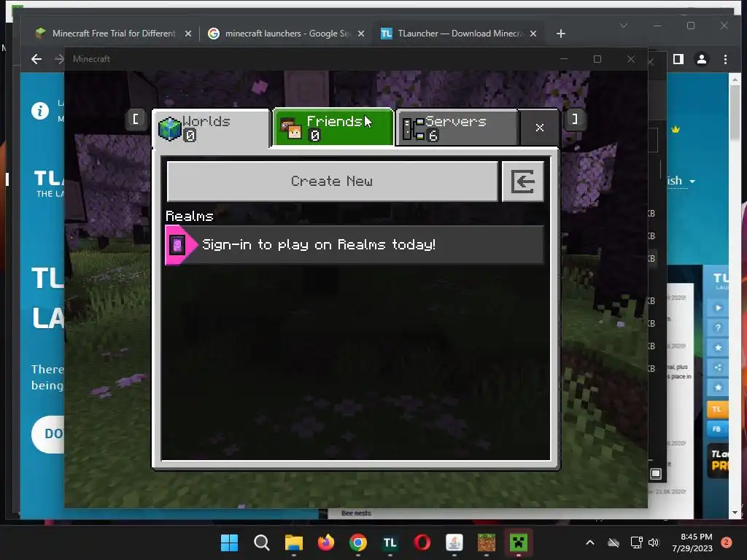Open File Explorer from taskbar
The height and width of the screenshot is (560, 747).
(x=294, y=542)
